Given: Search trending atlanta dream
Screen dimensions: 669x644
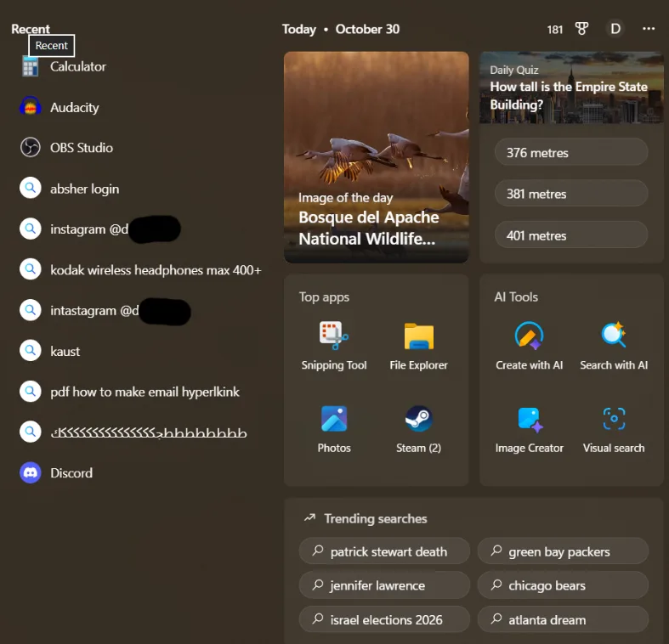Looking at the screenshot, I should point(563,619).
